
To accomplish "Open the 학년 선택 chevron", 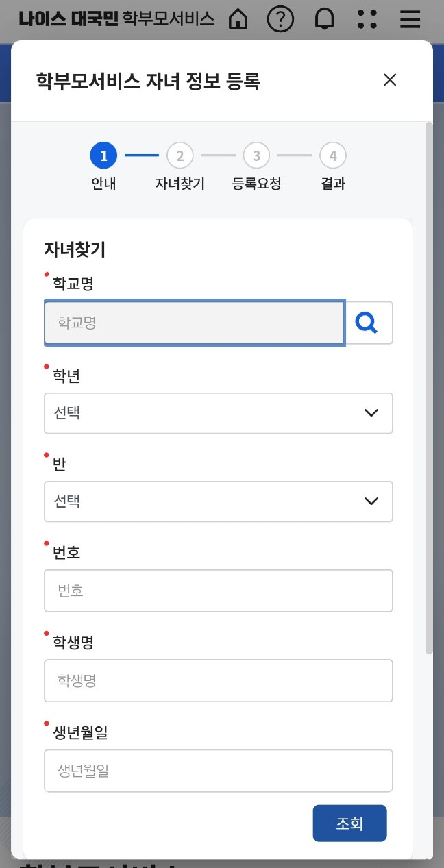I will 371,413.
